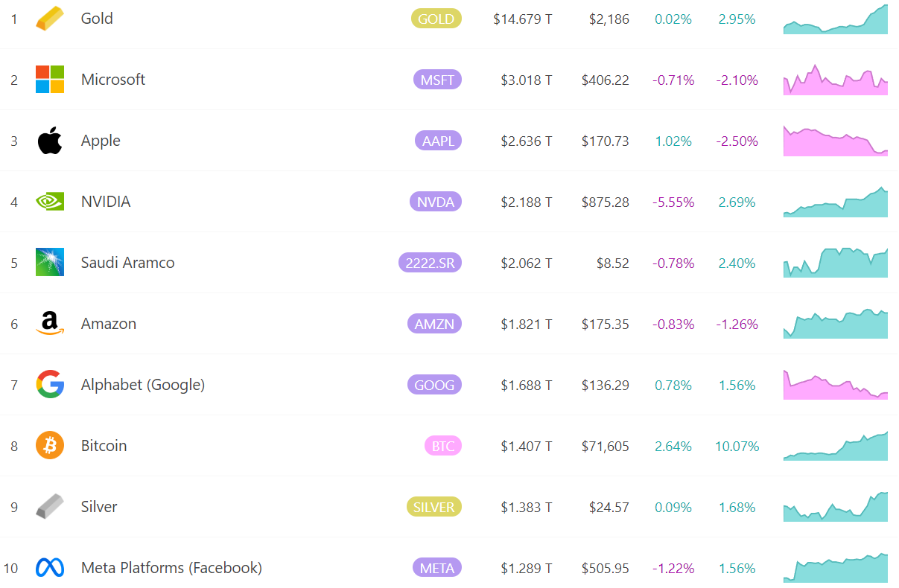
Task: Click Saudi Aramco's price sparkline chart
Action: [836, 263]
